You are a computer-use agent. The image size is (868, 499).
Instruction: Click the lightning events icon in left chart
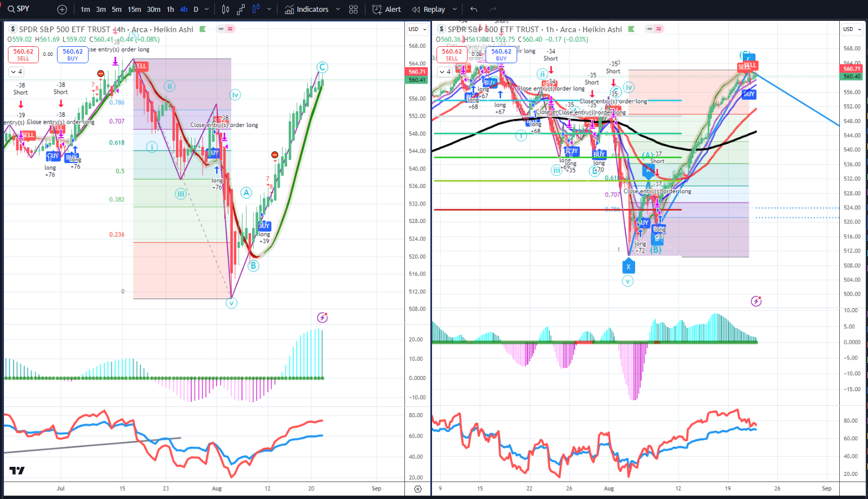[x=322, y=318]
